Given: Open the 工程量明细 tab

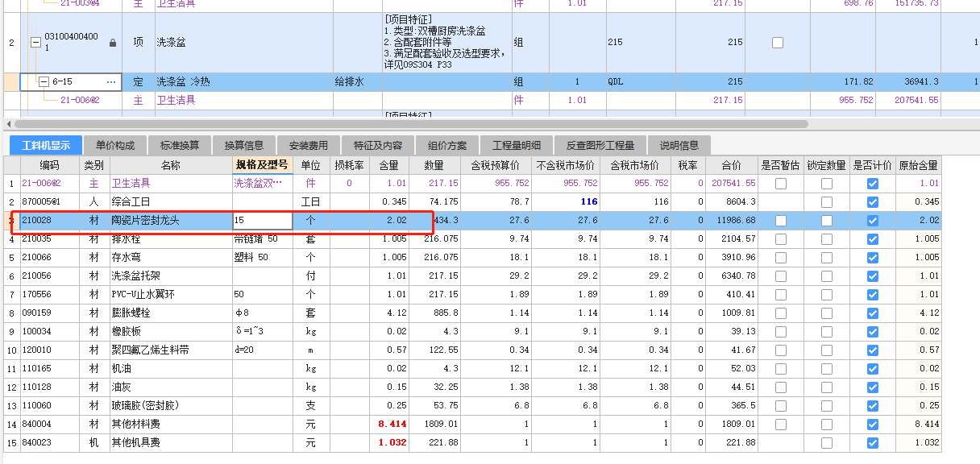Looking at the screenshot, I should coord(517,146).
